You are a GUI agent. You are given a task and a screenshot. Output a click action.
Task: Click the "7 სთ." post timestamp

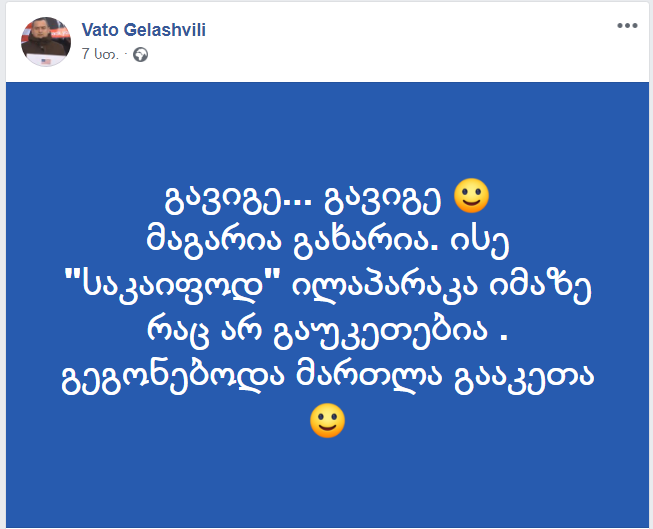pyautogui.click(x=100, y=55)
